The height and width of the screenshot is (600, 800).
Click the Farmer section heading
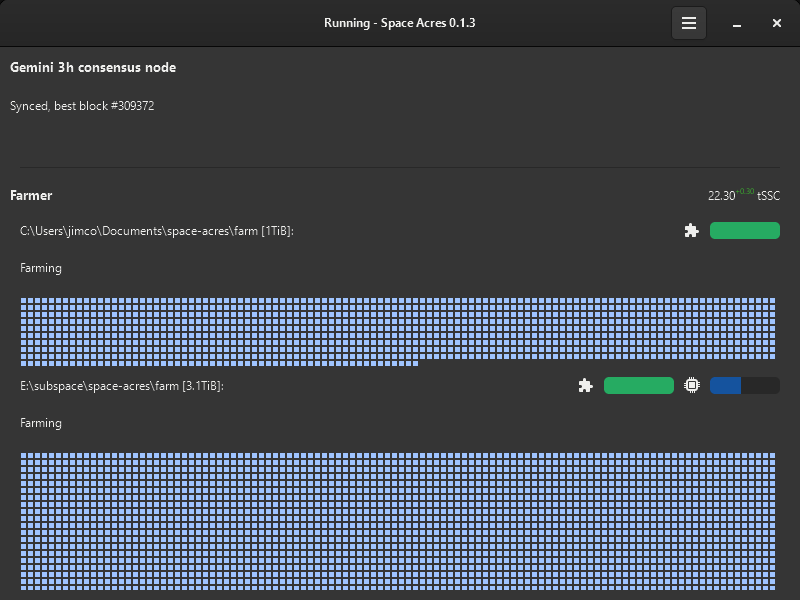(x=31, y=196)
